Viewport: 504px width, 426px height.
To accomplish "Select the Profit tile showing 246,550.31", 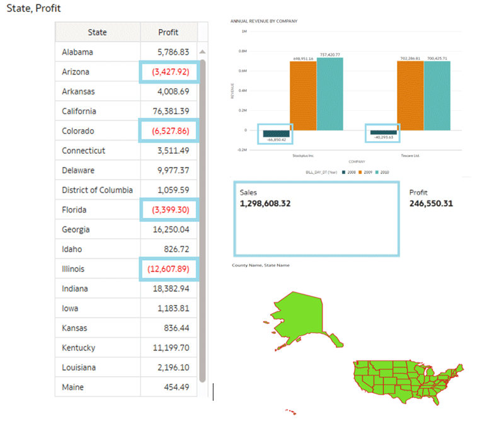I will click(x=431, y=199).
